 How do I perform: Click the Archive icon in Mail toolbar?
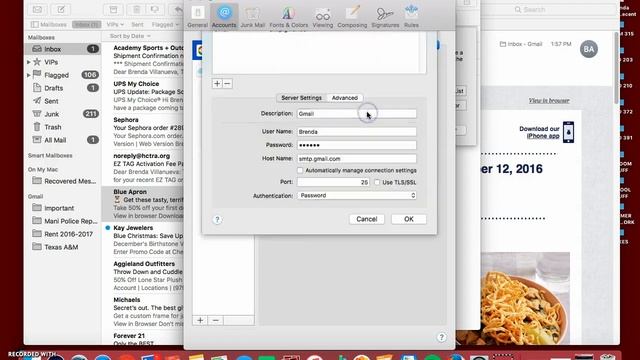(113, 9)
